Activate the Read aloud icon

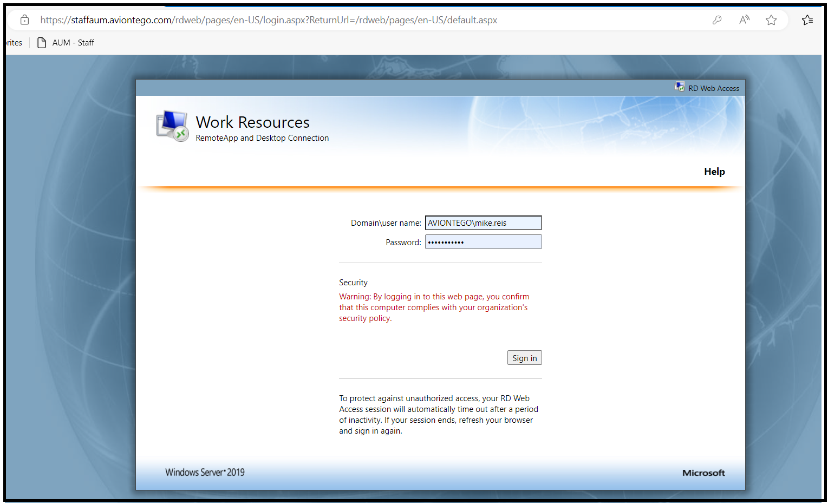(x=745, y=20)
